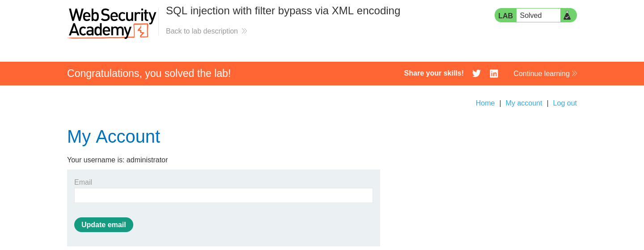
Task: Click the flask icon in lab status
Action: [567, 15]
